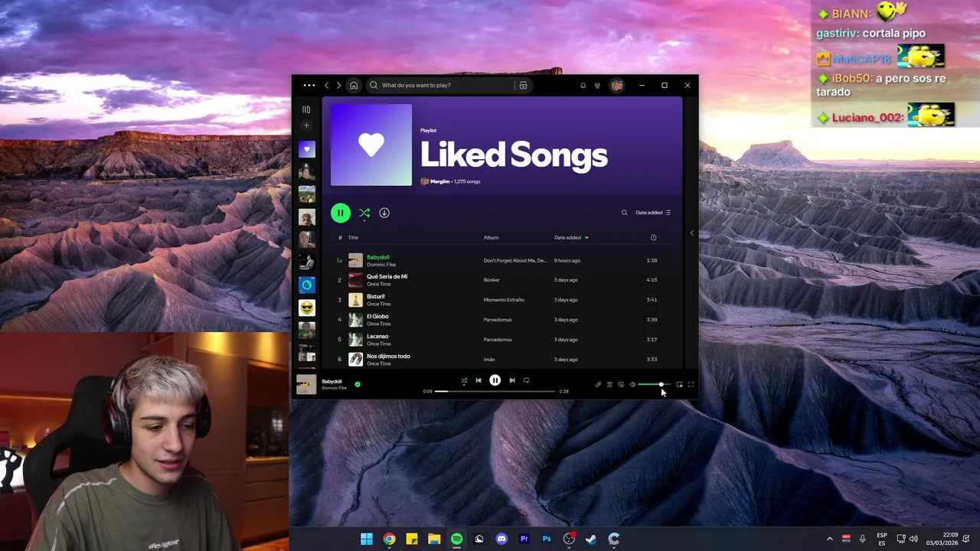Toggle the Queue view
Screen dimensions: 980x551
pos(609,384)
